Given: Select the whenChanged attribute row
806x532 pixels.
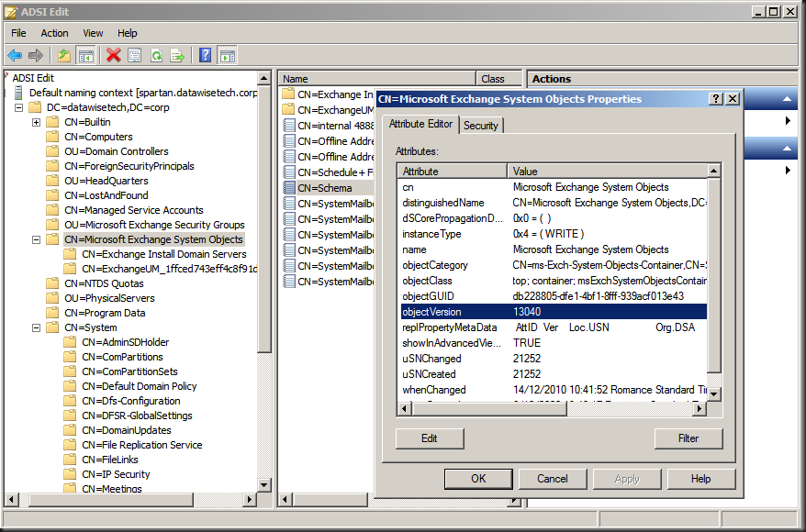Looking at the screenshot, I should click(x=554, y=390).
